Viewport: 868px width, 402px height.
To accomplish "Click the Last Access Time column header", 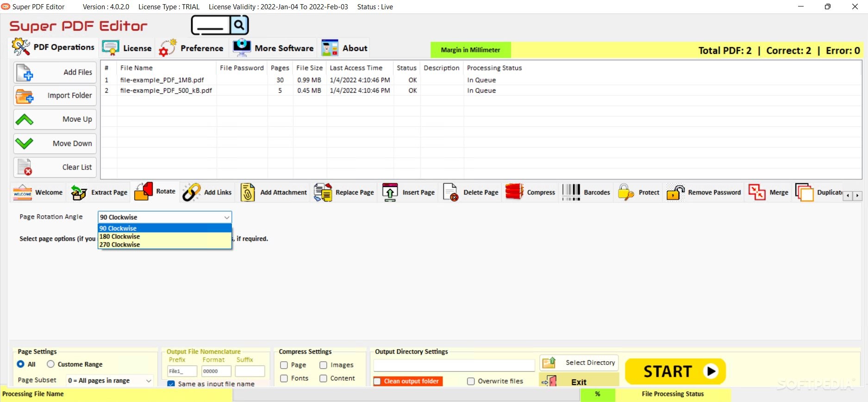I will click(x=360, y=68).
